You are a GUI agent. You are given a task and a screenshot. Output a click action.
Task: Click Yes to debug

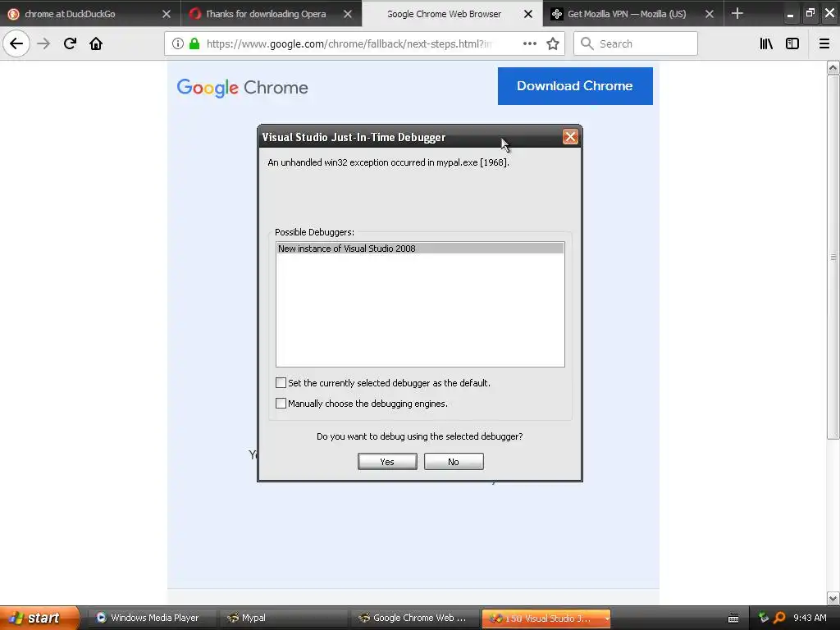pos(387,462)
